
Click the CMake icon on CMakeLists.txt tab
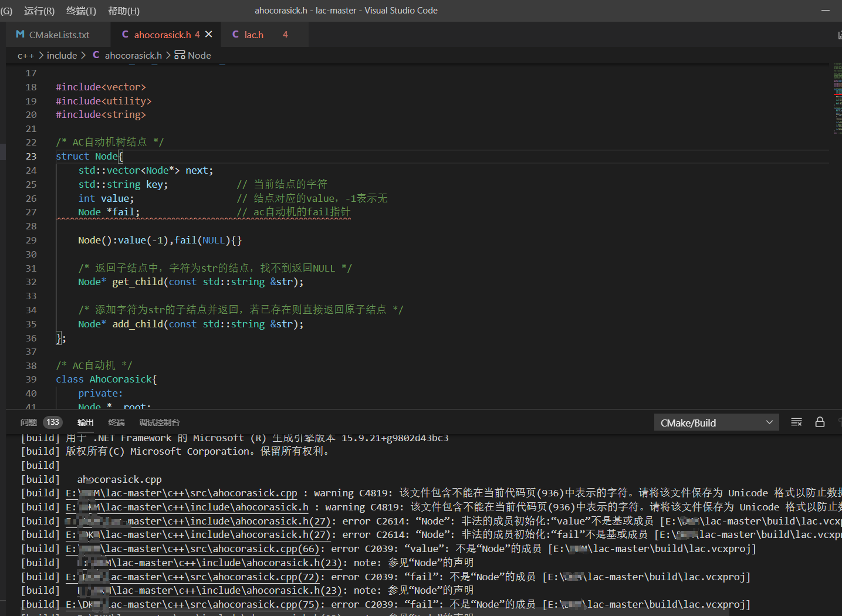tap(20, 35)
